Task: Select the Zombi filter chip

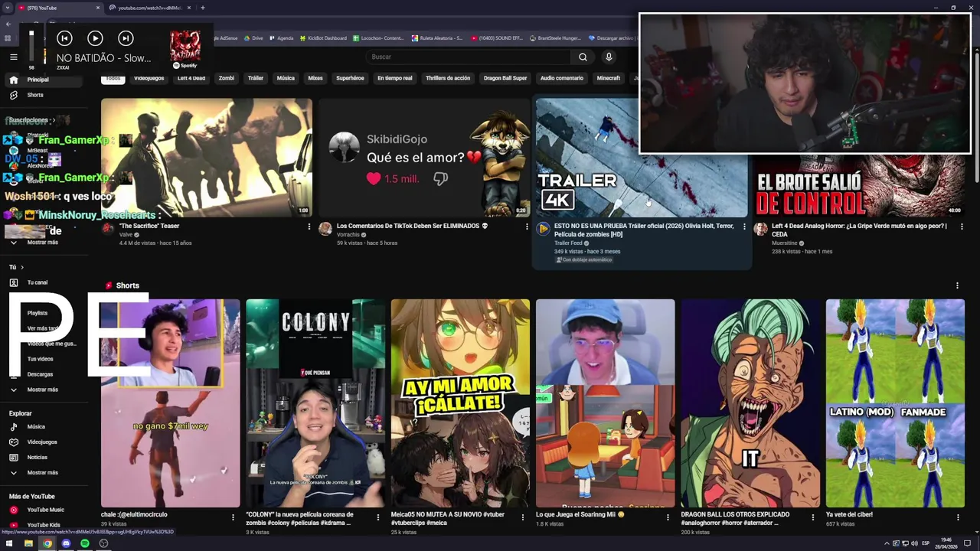Action: [x=227, y=78]
